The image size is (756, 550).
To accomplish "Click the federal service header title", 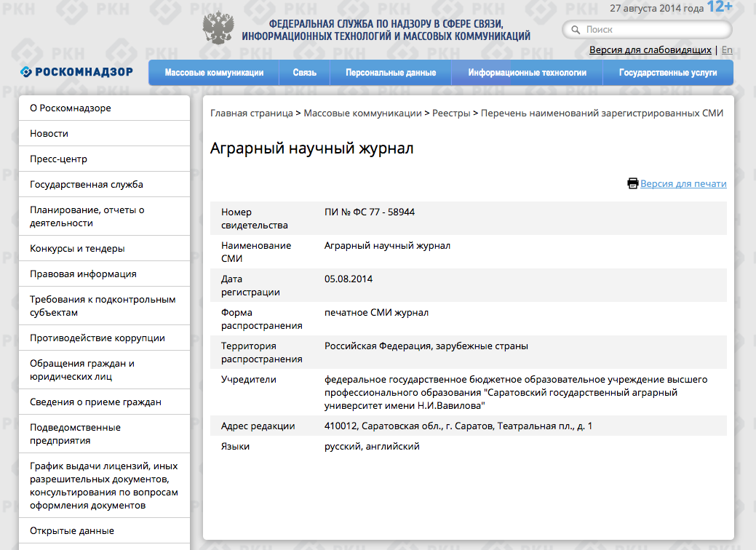I will [386, 30].
